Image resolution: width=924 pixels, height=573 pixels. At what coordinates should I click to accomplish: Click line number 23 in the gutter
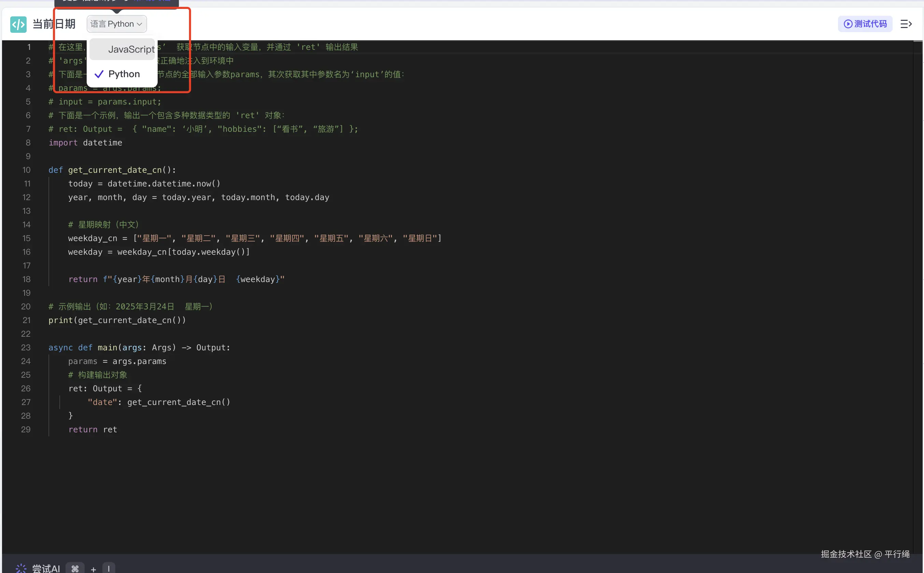coord(26,348)
